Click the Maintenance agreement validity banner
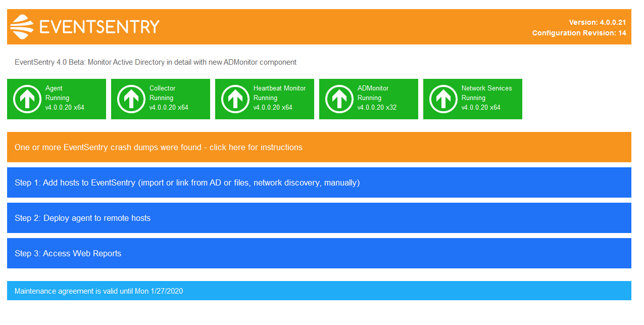 point(319,291)
